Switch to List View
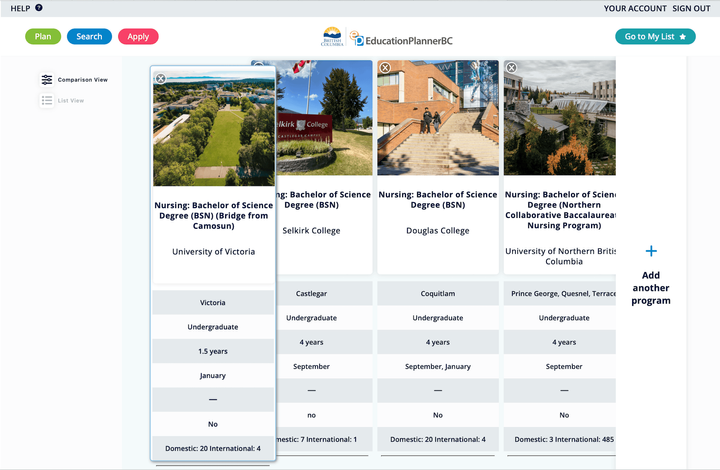Screen dimensions: 720x470 point(71,101)
